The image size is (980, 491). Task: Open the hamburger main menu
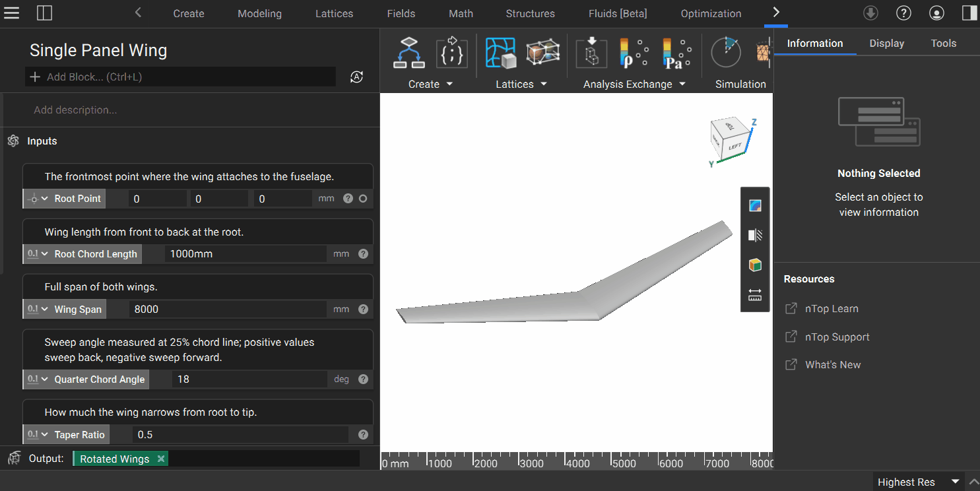point(12,13)
